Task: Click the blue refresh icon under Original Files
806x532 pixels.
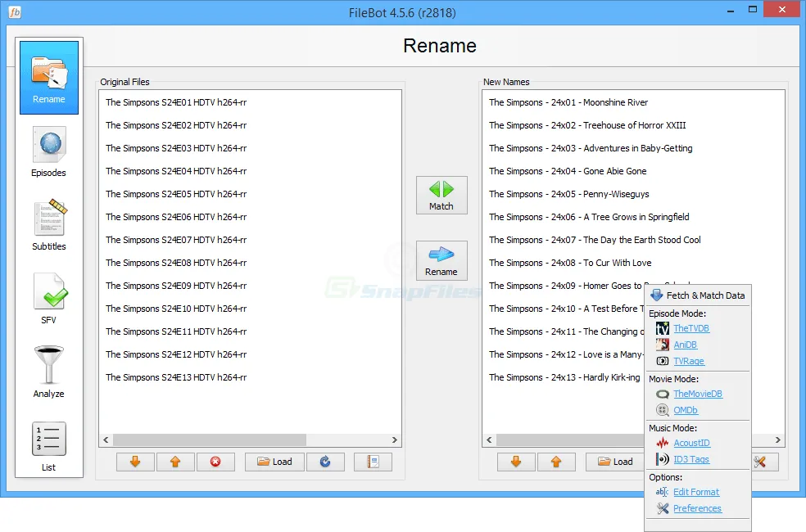Action: coord(325,462)
